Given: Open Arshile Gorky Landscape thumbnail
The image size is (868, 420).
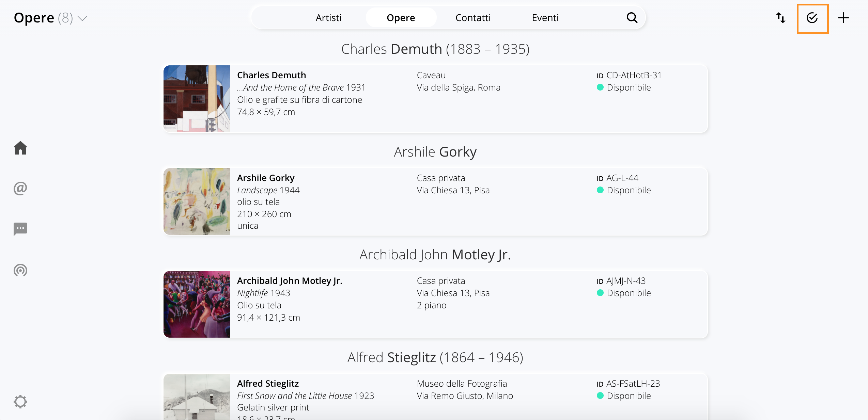Looking at the screenshot, I should pyautogui.click(x=197, y=201).
